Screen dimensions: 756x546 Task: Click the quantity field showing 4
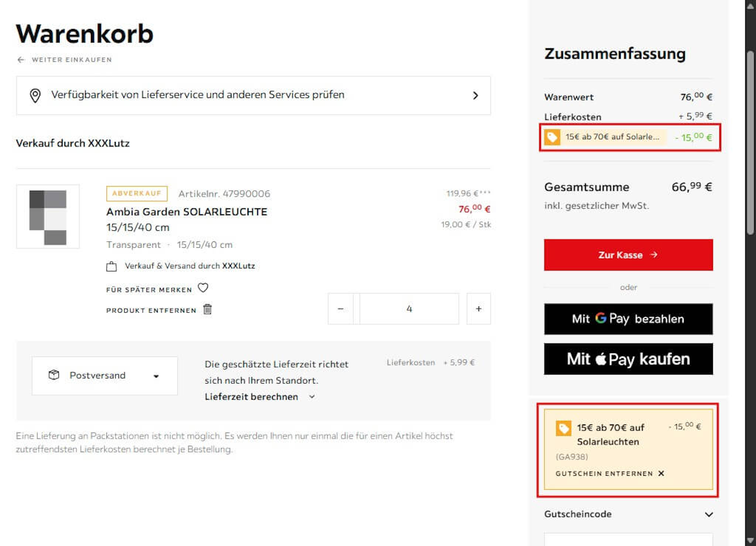tap(409, 309)
